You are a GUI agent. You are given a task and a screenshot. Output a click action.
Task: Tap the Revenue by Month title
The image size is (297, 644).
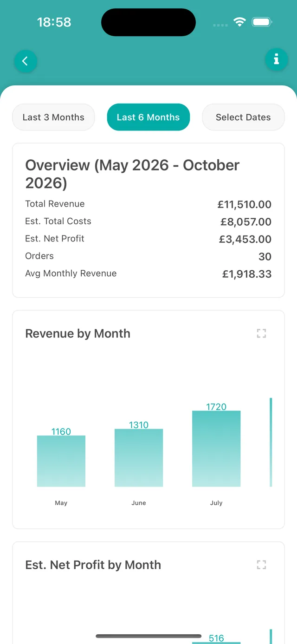(77, 333)
